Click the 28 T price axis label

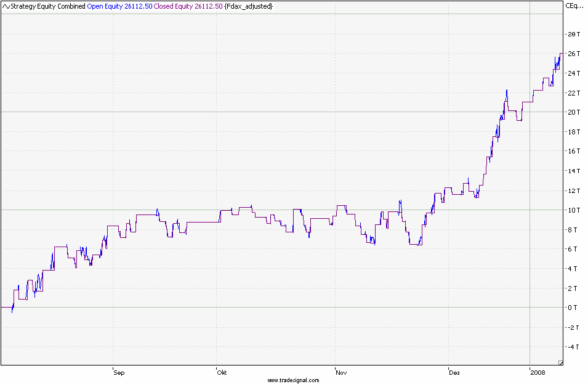(573, 34)
